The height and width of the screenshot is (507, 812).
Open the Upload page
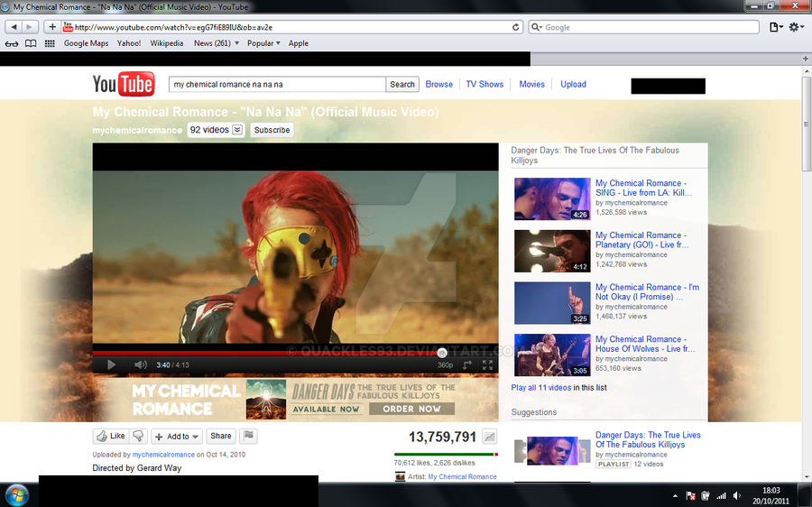(573, 85)
